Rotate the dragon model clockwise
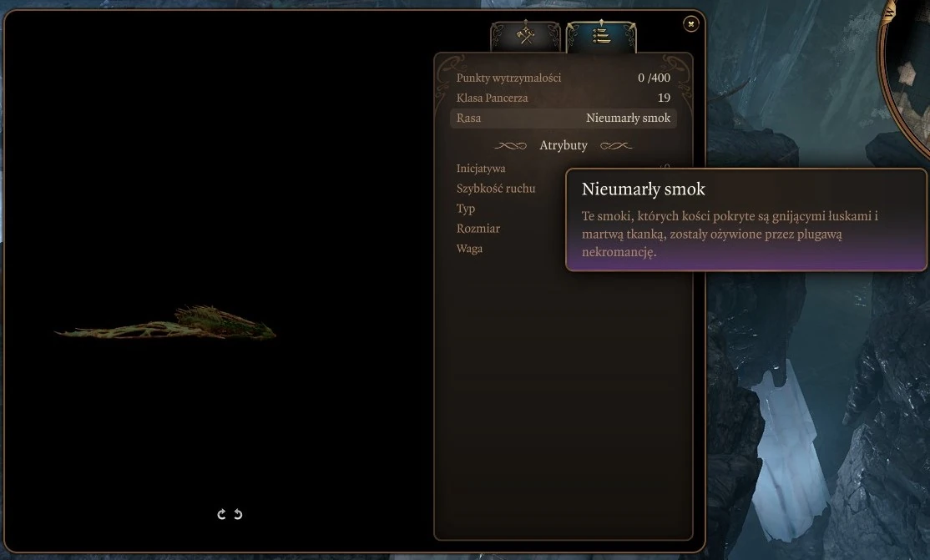 (222, 514)
